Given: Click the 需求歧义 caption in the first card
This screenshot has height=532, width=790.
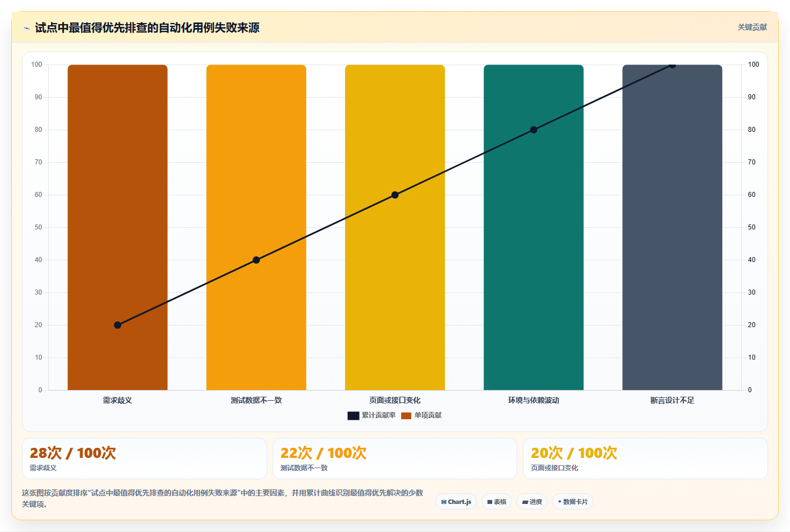Looking at the screenshot, I should (x=43, y=468).
